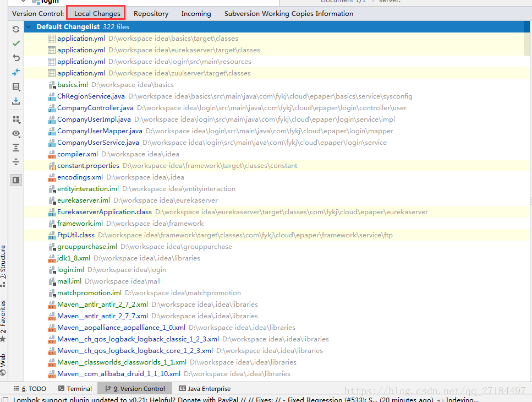Screen dimensions: 532x402
Task: Refresh the Version Control changes view
Action: point(16,29)
